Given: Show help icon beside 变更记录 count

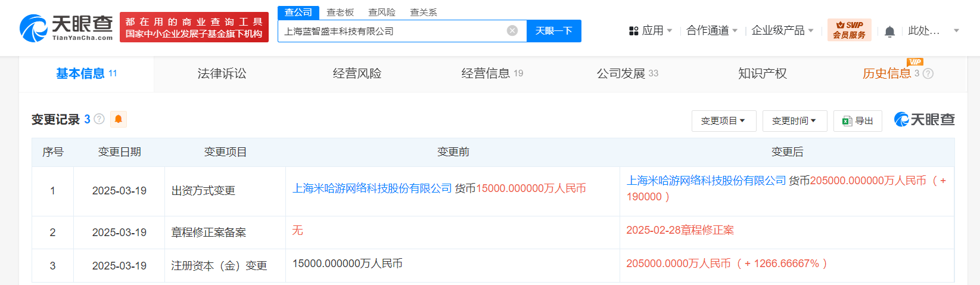Looking at the screenshot, I should coord(99,119).
